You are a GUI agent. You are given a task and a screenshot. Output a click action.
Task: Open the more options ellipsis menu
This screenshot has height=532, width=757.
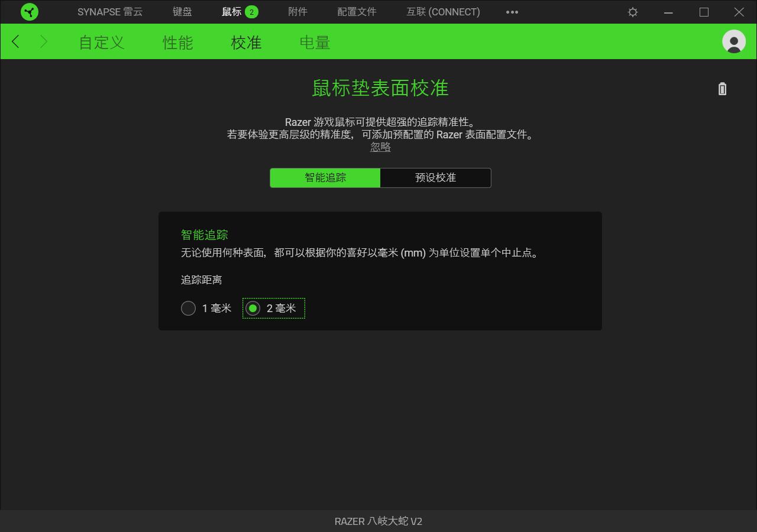pyautogui.click(x=512, y=12)
